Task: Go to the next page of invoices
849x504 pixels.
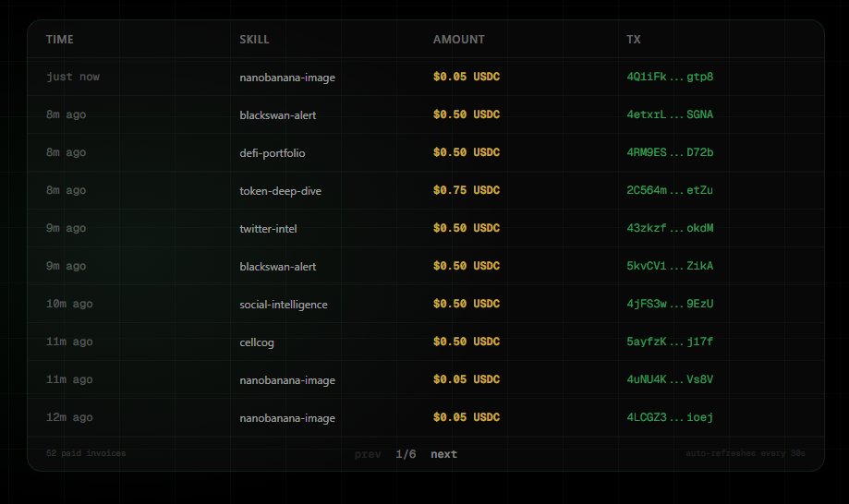Action: click(444, 454)
